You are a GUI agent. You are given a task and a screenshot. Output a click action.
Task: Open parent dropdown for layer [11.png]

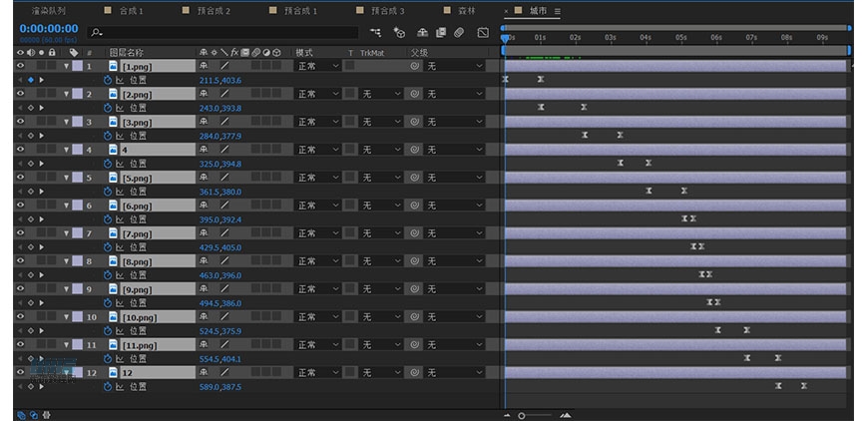(x=454, y=344)
